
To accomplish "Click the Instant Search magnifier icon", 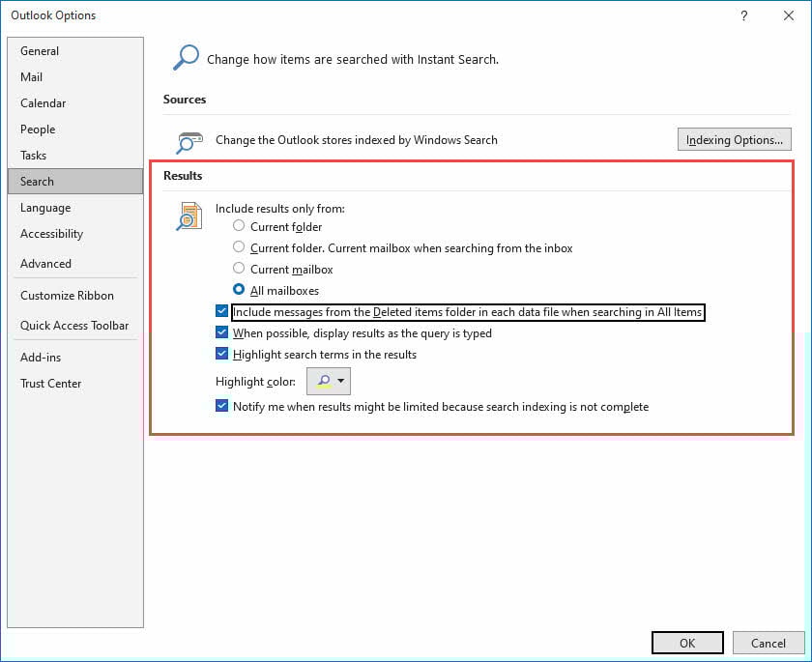I will click(x=186, y=57).
